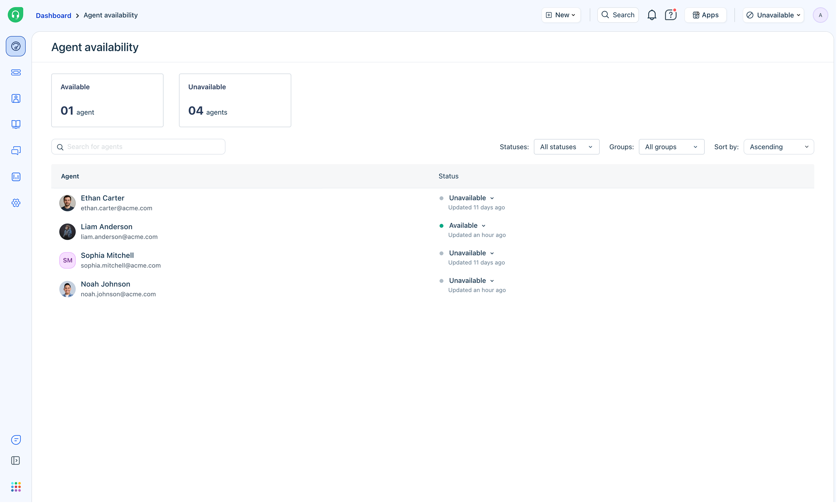Open the Ascending sort dropdown
This screenshot has width=837, height=504.
[x=779, y=147]
